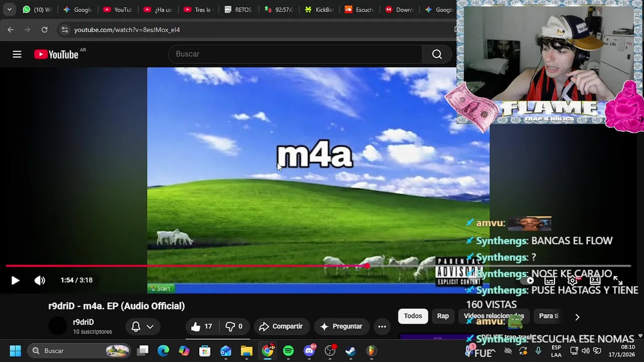Open the three-dot more actions menu
Viewport: 644px width, 362px height.
(382, 327)
